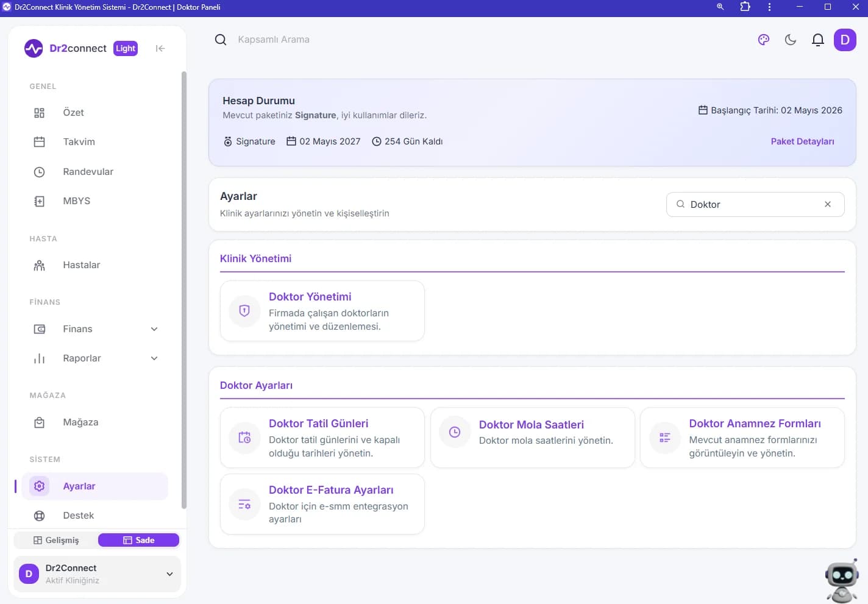
Task: Open the Doktor Anamnez Formları card
Action: pyautogui.click(x=742, y=438)
